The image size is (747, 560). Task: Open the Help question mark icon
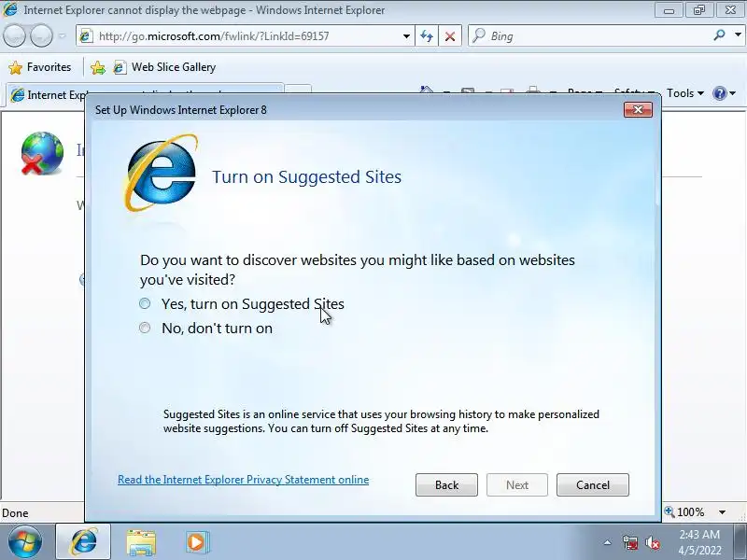pyautogui.click(x=724, y=92)
